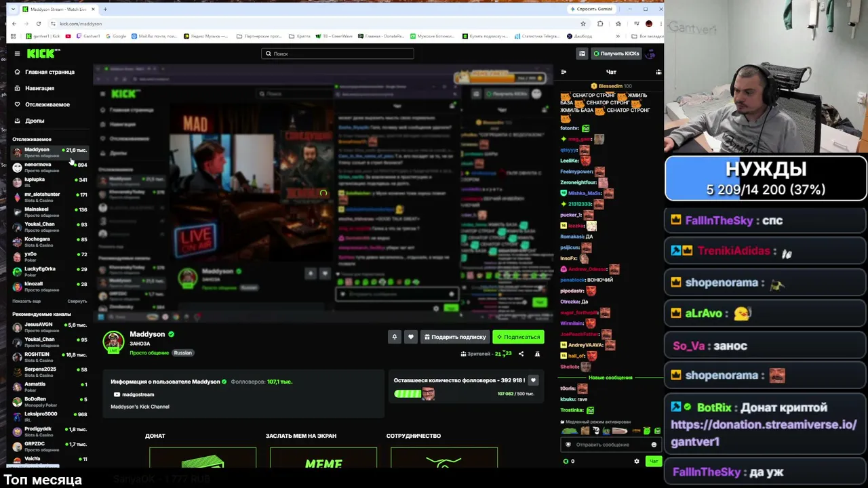Open mr_slotshunter channel in followed list
The image size is (868, 488).
coord(50,197)
